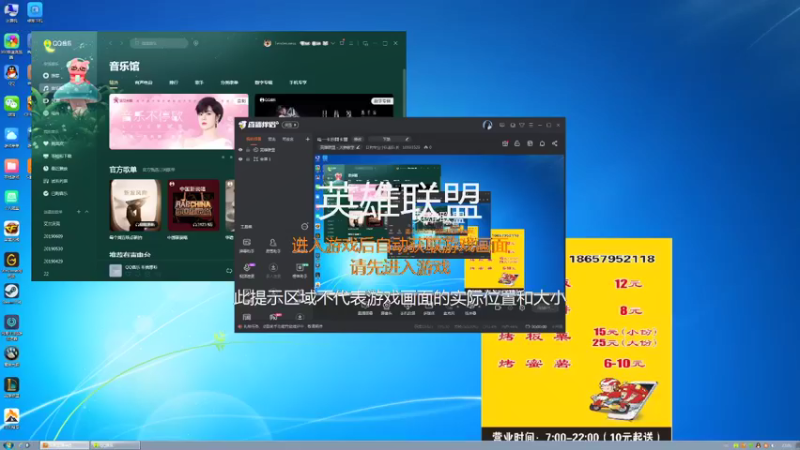This screenshot has height=450, width=800.
Task: Open the share icon in streaming toolbar
Action: (x=555, y=143)
